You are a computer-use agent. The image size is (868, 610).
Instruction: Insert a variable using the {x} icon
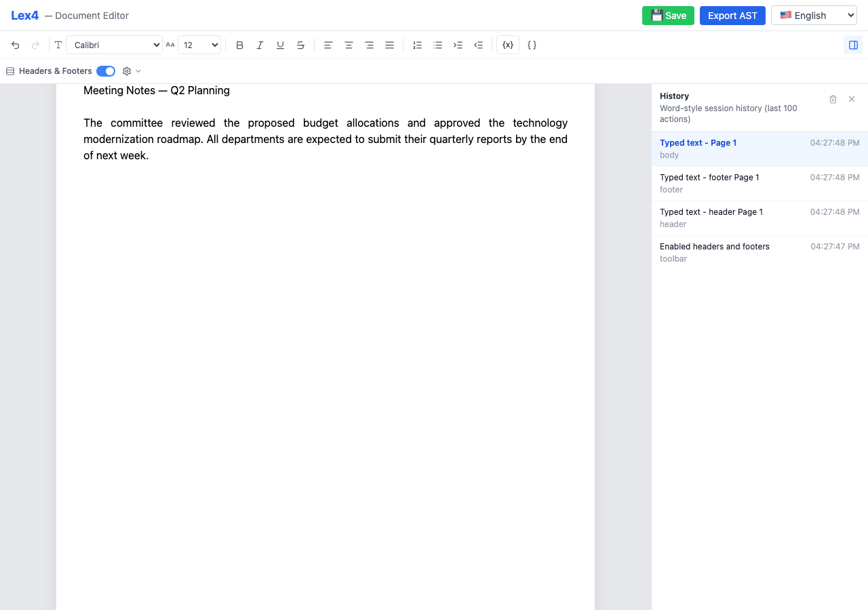point(507,45)
